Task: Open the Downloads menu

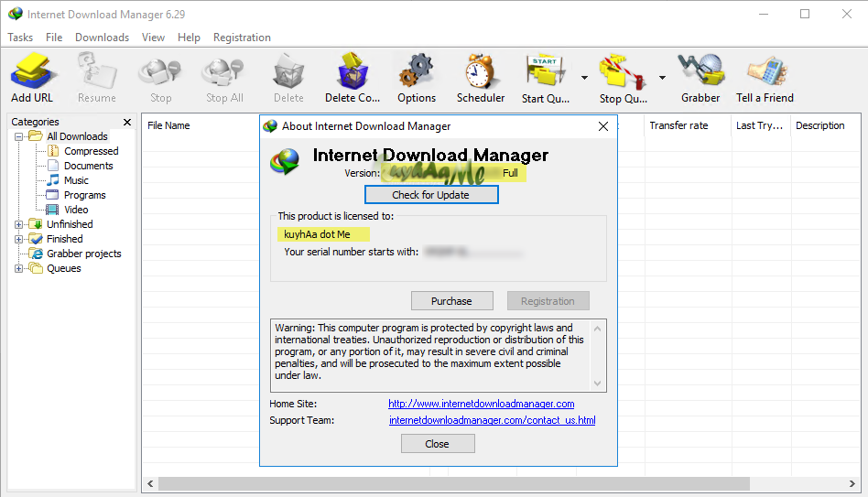Action: click(102, 38)
